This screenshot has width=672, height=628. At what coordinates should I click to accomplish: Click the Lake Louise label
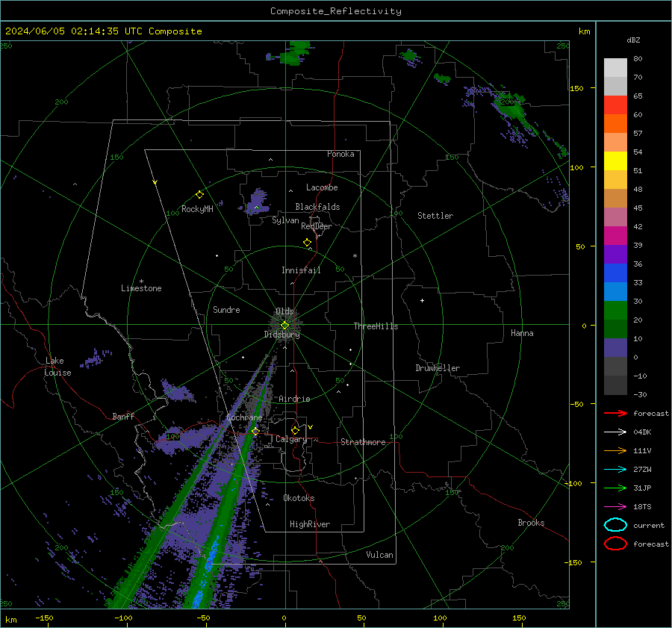click(58, 367)
